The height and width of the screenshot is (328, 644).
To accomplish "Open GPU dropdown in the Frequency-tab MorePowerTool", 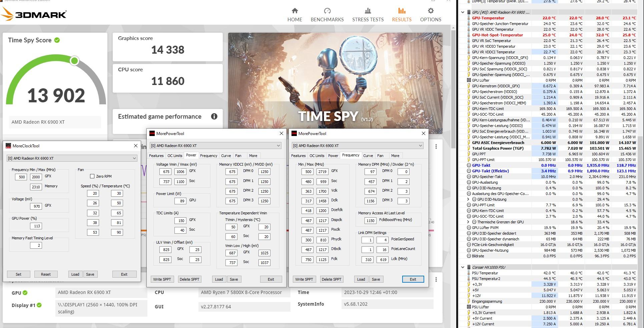I will (x=358, y=146).
